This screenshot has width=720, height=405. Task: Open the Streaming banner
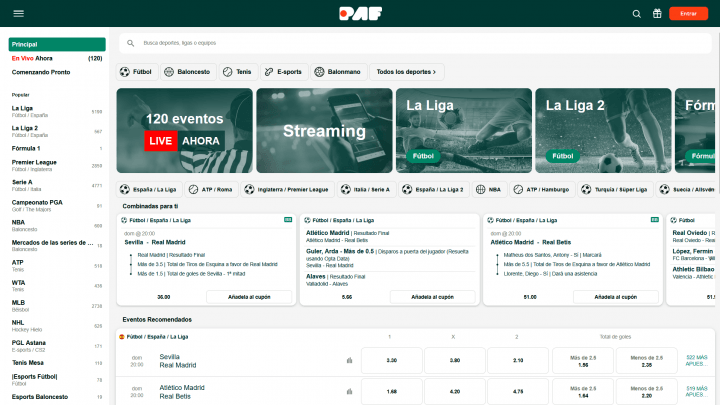[324, 130]
